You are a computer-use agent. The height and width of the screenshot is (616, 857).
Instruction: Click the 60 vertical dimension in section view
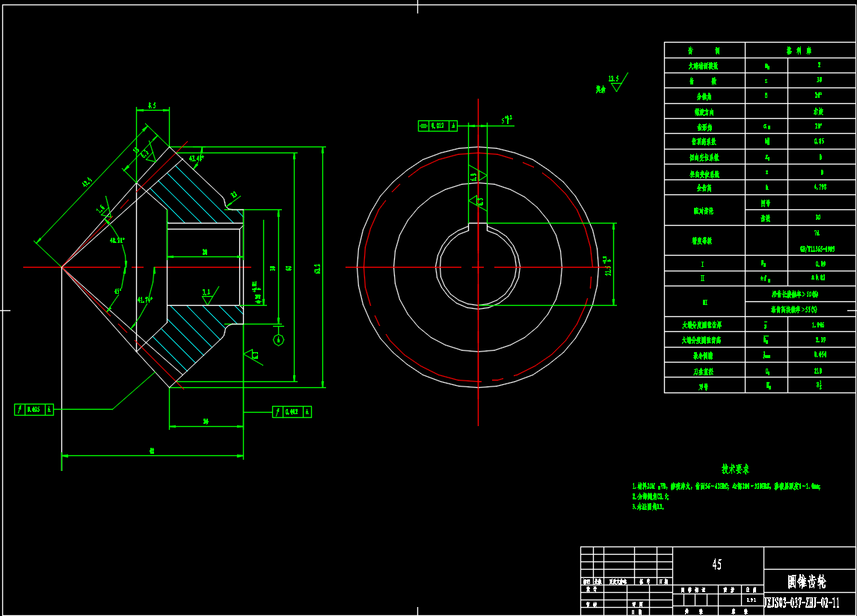(x=289, y=268)
